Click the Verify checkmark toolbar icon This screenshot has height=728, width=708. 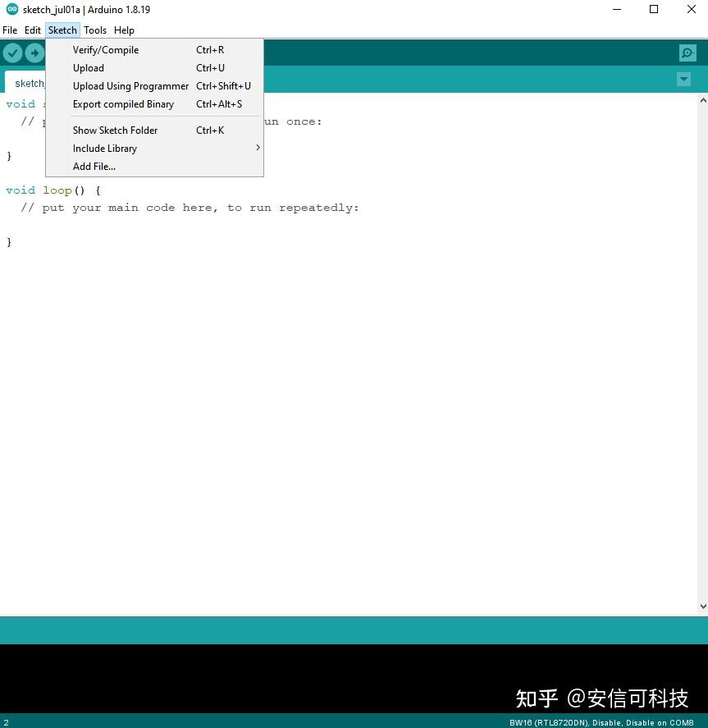click(13, 53)
